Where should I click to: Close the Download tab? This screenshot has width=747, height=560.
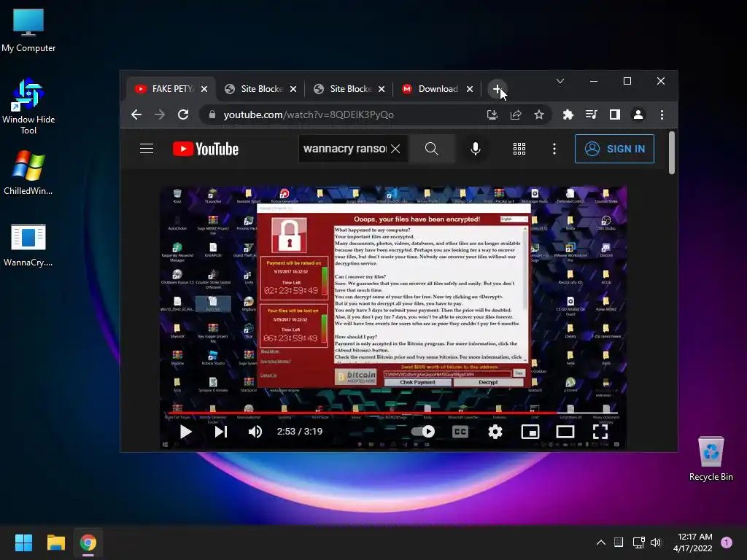[470, 89]
